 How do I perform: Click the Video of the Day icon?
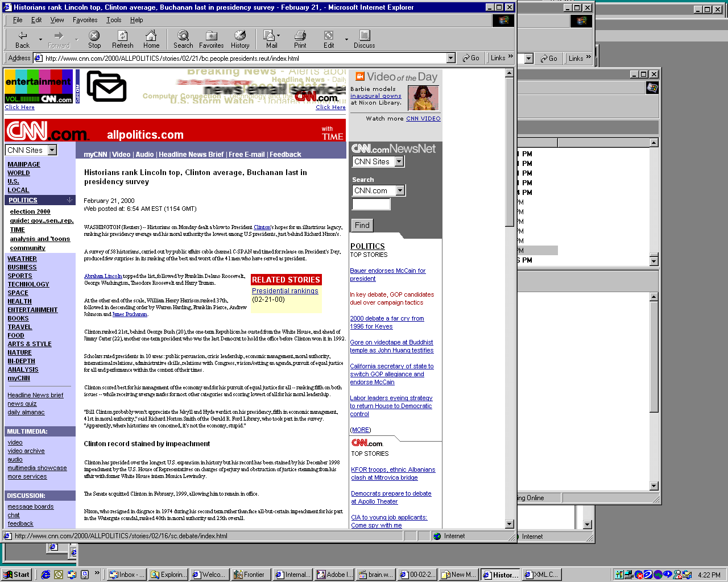click(360, 76)
